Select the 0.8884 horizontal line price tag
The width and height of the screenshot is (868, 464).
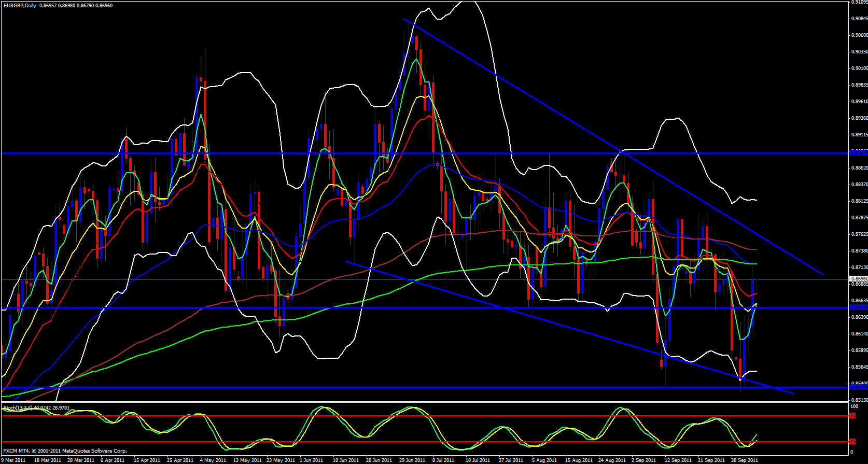(858, 153)
